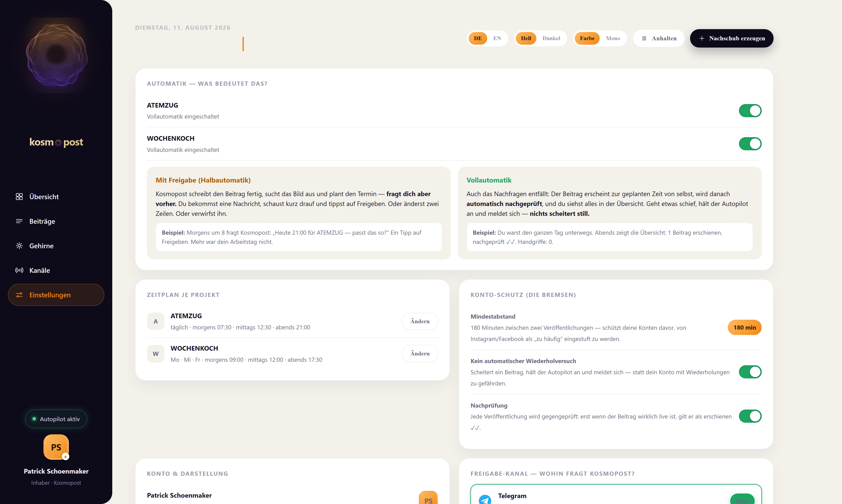Toggle the Nachprüfung switch
Image resolution: width=842 pixels, height=504 pixels.
750,416
